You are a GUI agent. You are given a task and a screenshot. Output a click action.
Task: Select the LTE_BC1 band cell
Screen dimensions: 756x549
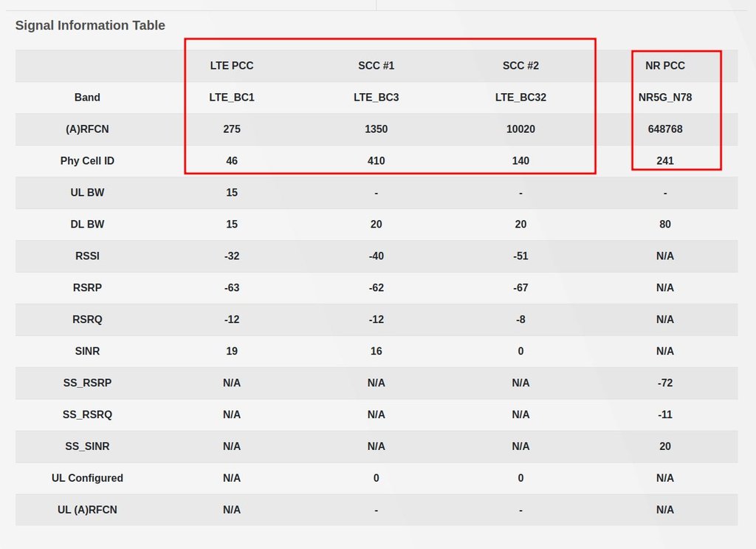pos(232,98)
